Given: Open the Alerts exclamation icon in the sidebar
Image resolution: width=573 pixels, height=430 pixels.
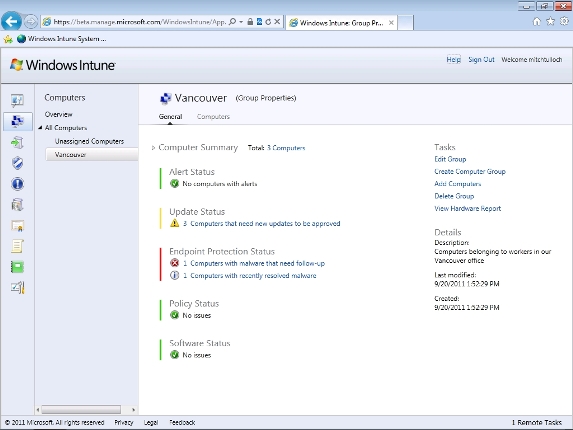Looking at the screenshot, I should pyautogui.click(x=17, y=184).
